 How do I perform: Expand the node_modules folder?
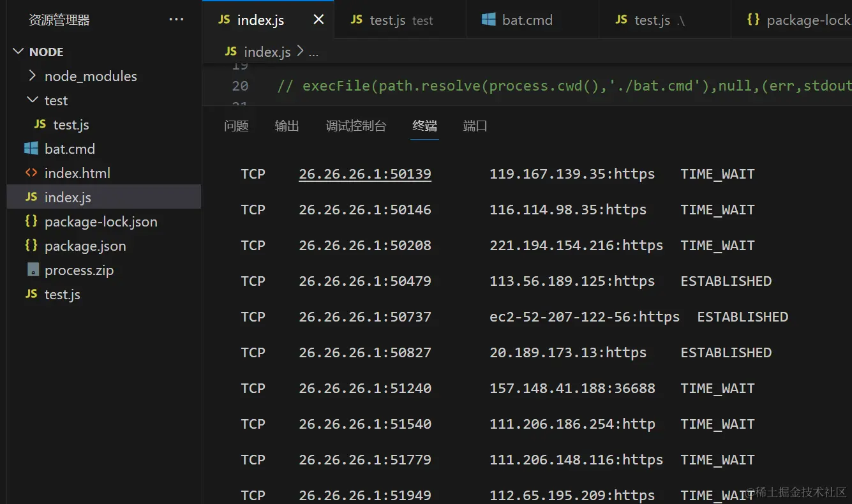coord(33,76)
